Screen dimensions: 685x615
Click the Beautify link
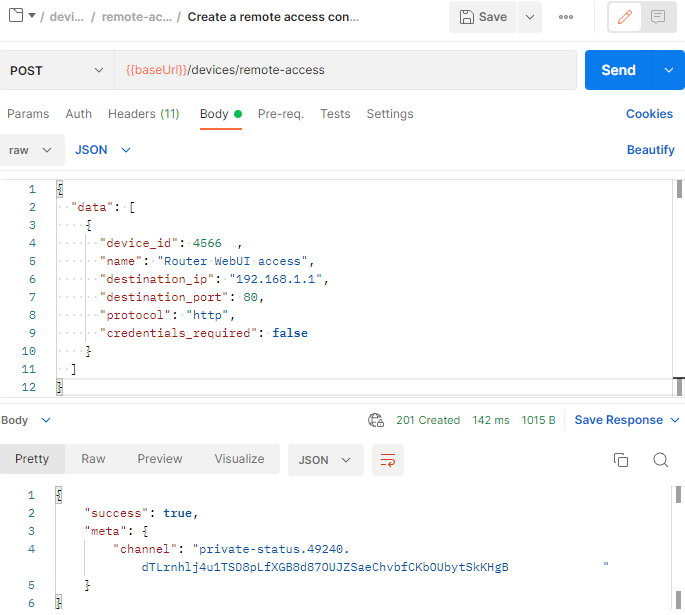650,150
